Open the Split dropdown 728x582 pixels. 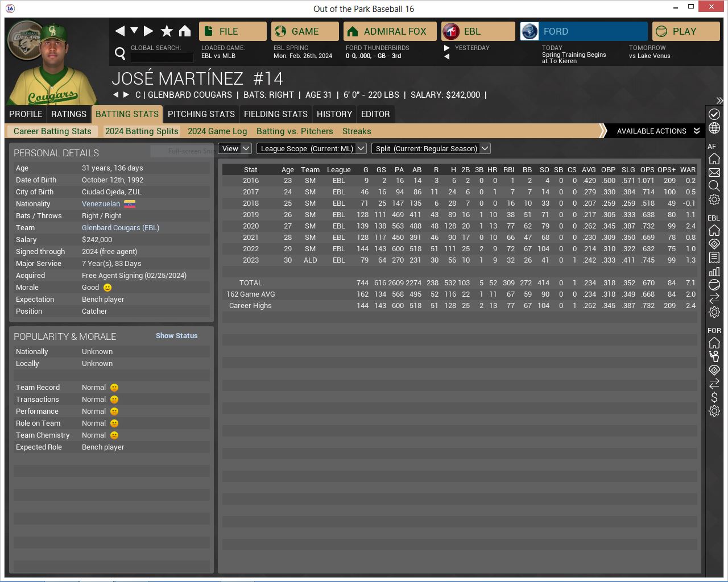pyautogui.click(x=431, y=148)
